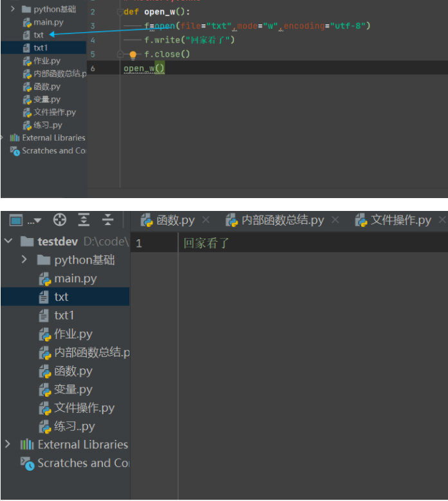Open 作业.py in lower project tree
448x501 pixels.
coord(66,334)
